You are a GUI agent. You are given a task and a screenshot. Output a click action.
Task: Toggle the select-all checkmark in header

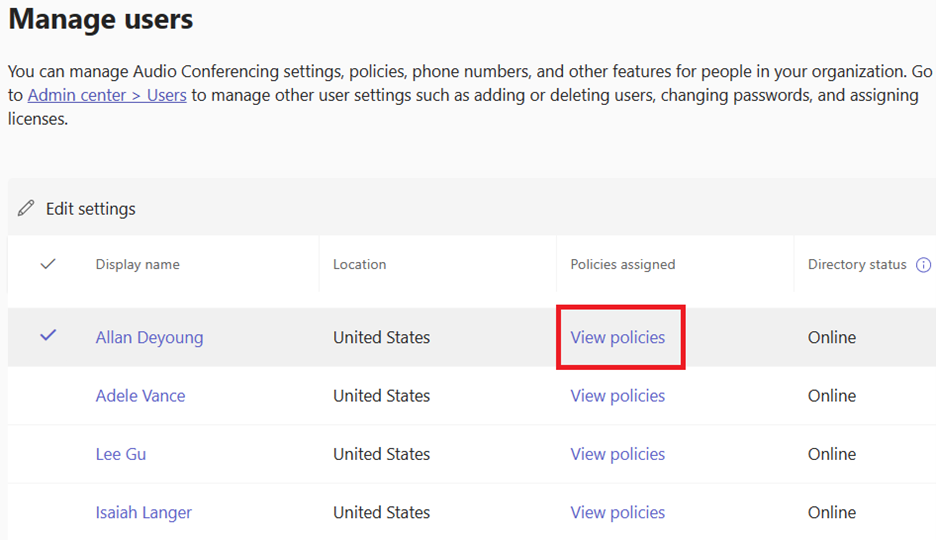pos(48,265)
